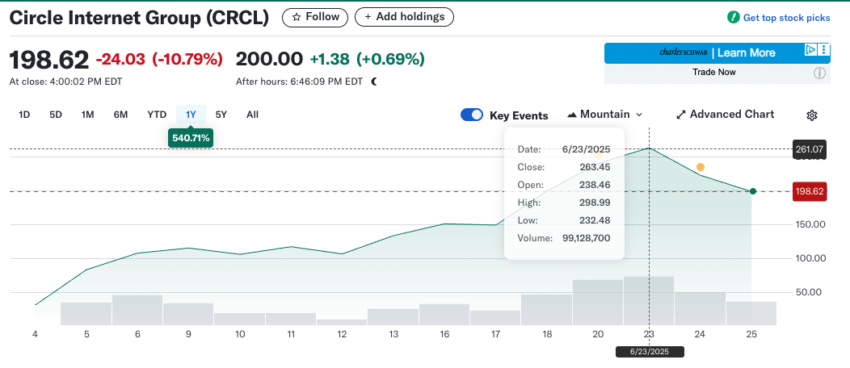The height and width of the screenshot is (368, 850).
Task: Click the orange key event dot near 24
Action: (x=700, y=167)
